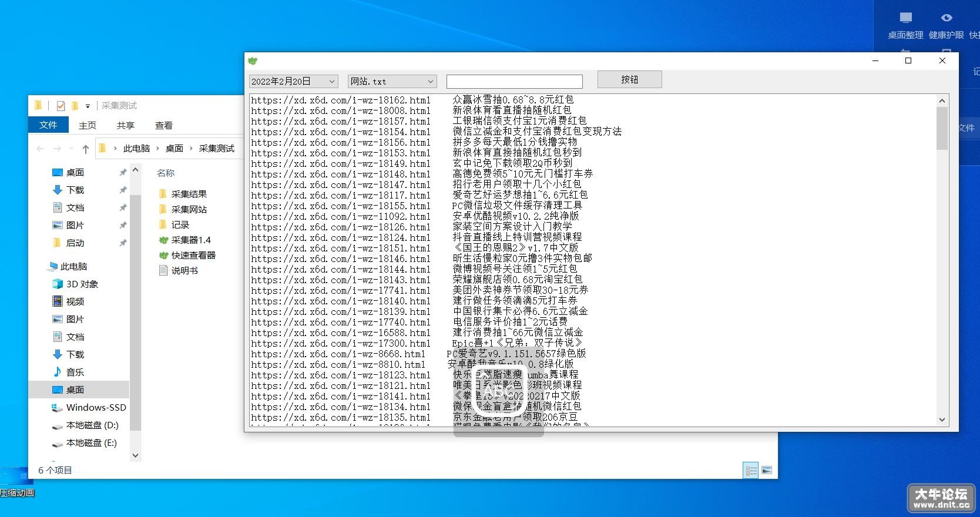Open the 说明书 text file
The image size is (980, 517).
point(178,270)
